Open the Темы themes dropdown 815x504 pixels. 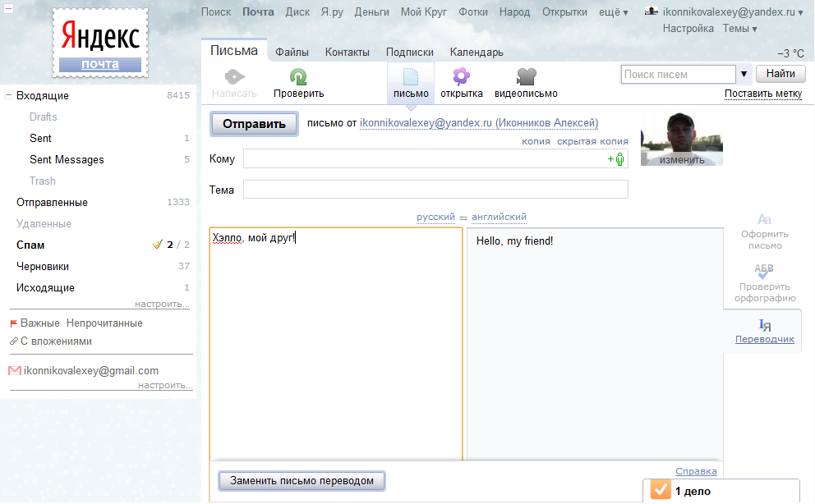click(x=739, y=29)
